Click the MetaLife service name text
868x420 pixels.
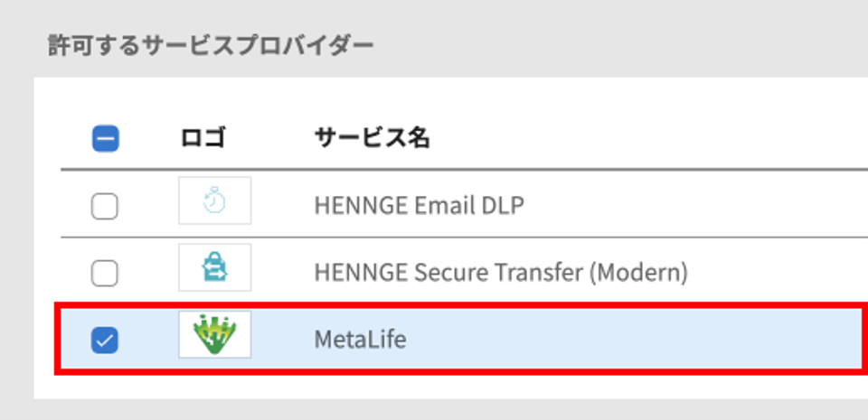(x=361, y=340)
